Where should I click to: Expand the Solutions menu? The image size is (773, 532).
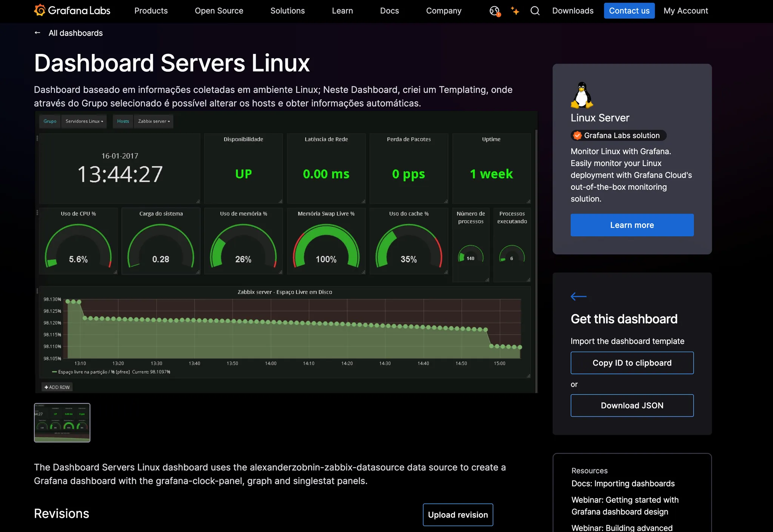pyautogui.click(x=287, y=11)
